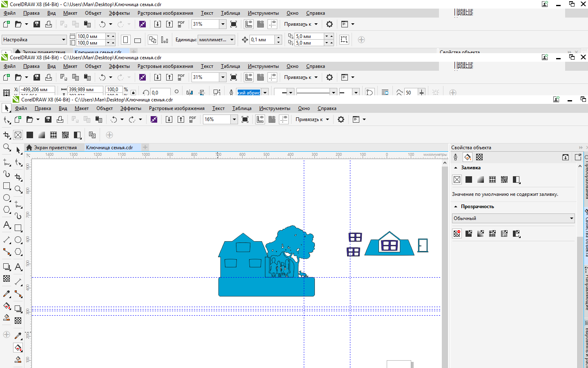Toggle Treat as filled in topmost window property bar
This screenshot has height=368, width=588.
[344, 40]
